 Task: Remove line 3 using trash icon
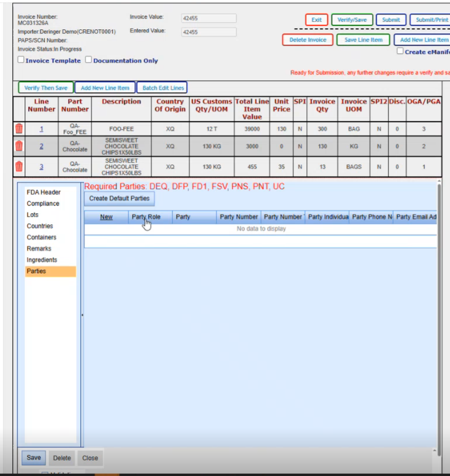tap(19, 167)
